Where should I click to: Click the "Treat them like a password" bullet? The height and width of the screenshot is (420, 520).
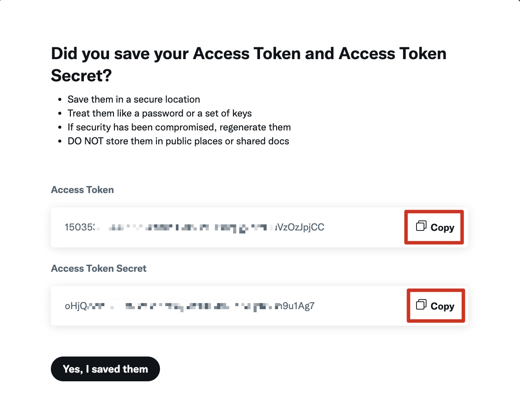point(160,113)
